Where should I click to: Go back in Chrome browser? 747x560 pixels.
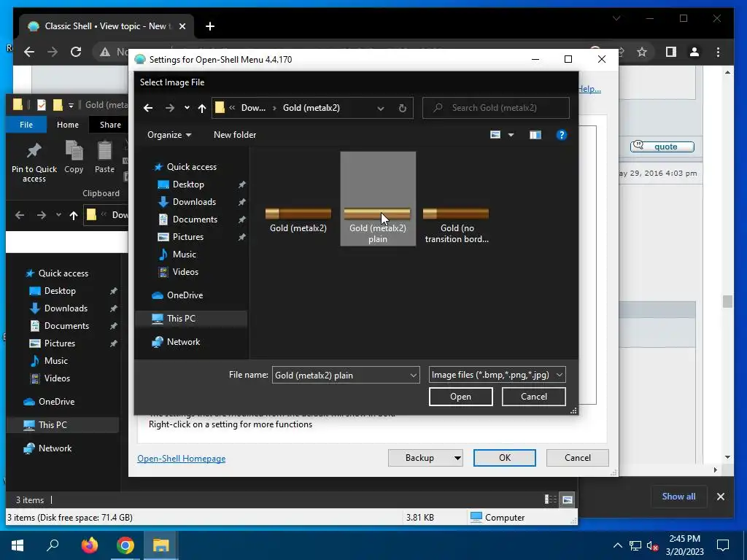tap(29, 52)
